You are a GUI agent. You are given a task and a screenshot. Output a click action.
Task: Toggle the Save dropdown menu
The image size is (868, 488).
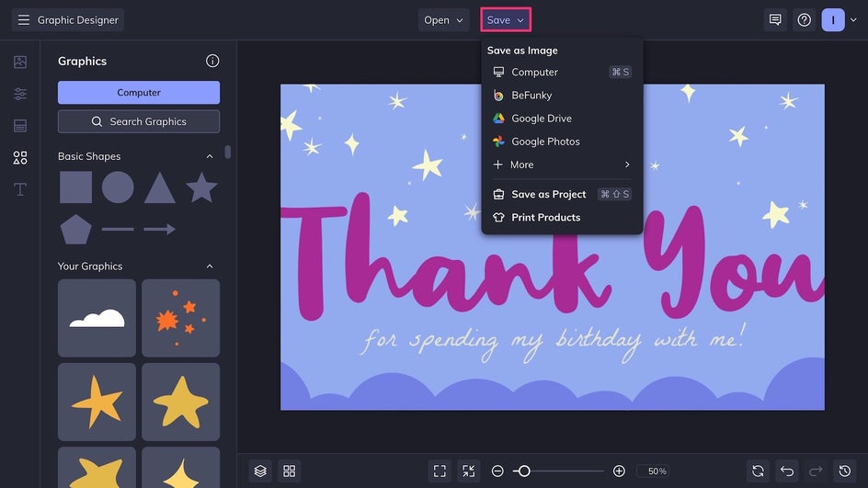pyautogui.click(x=506, y=20)
